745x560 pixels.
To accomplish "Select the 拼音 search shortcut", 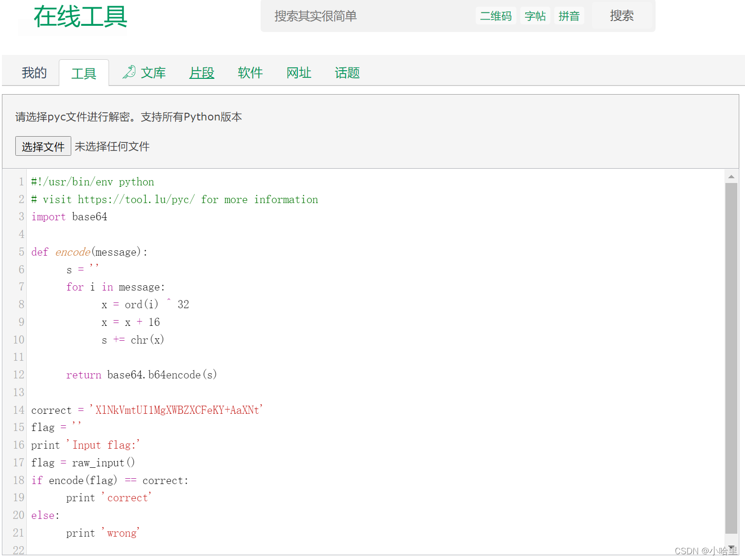I will (x=569, y=16).
